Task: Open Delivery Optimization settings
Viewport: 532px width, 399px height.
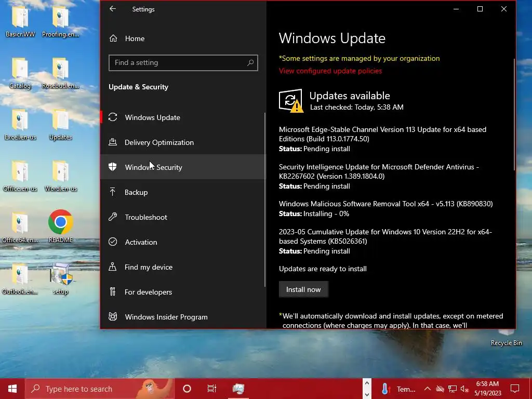Action: (183, 142)
